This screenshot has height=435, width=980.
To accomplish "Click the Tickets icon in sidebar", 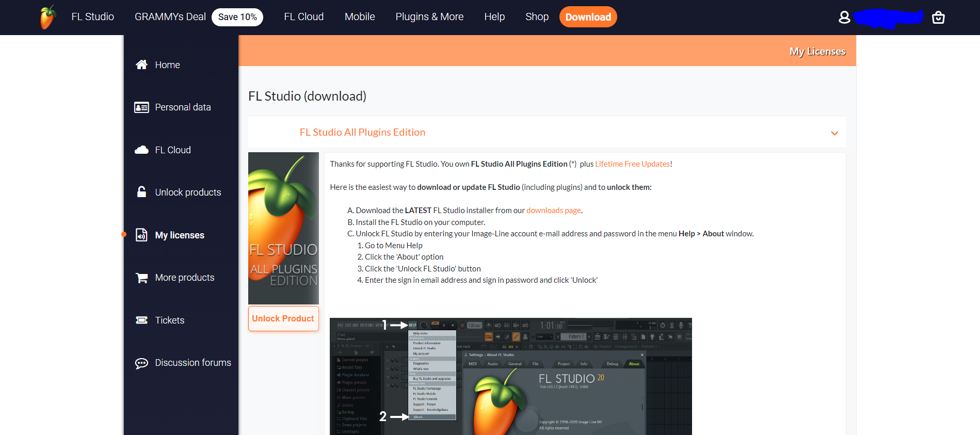I will 141,320.
